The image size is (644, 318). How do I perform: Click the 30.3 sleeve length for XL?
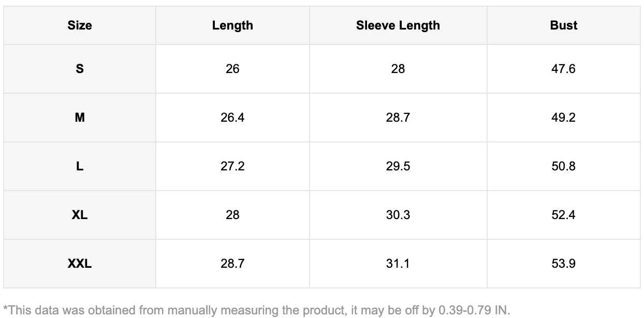[398, 215]
